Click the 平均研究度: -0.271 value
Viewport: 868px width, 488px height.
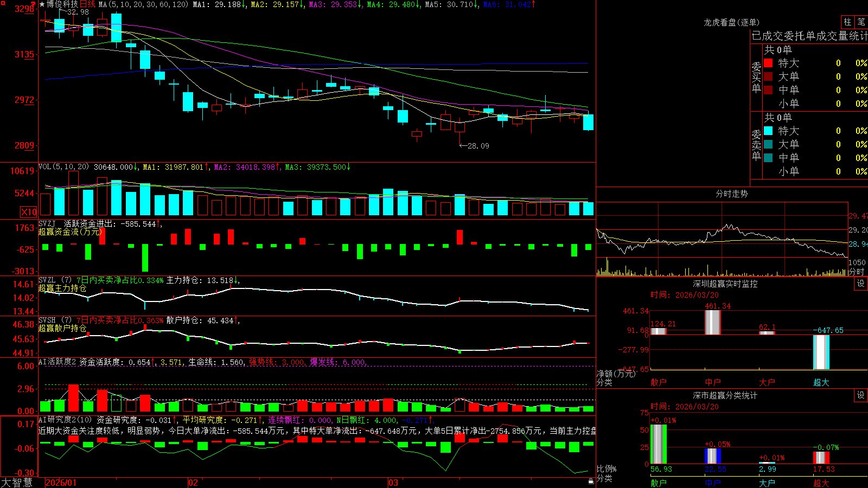[x=221, y=420]
